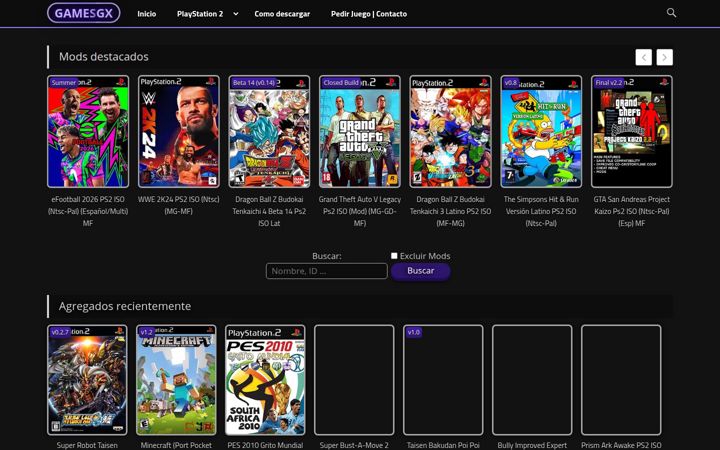Open GTA San Andreas Project Kaizo cover
The width and height of the screenshot is (720, 450).
pyautogui.click(x=632, y=132)
